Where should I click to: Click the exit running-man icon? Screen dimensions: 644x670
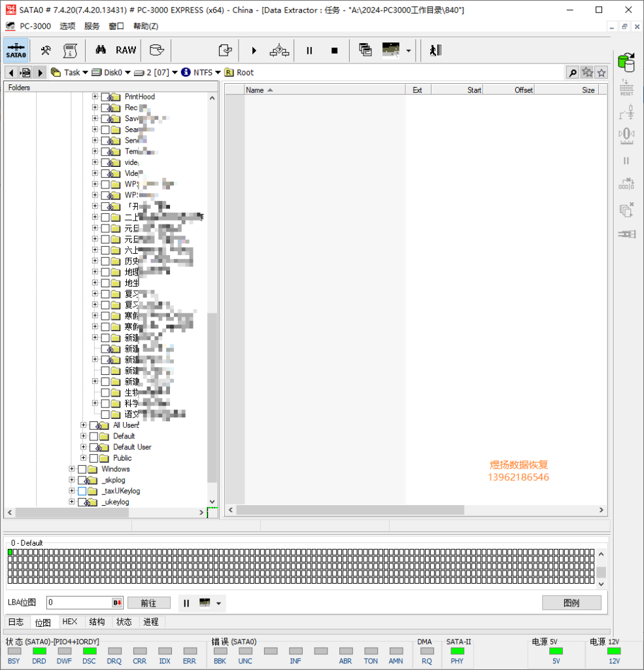[435, 50]
